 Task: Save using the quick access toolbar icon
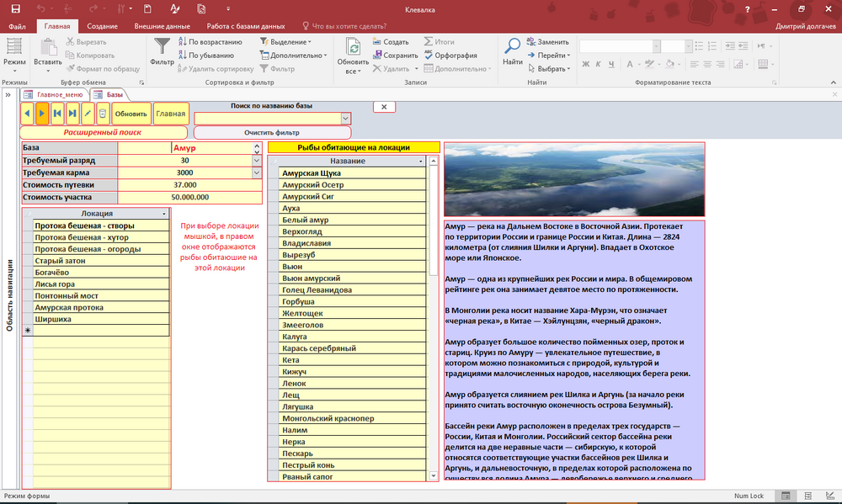(x=16, y=8)
